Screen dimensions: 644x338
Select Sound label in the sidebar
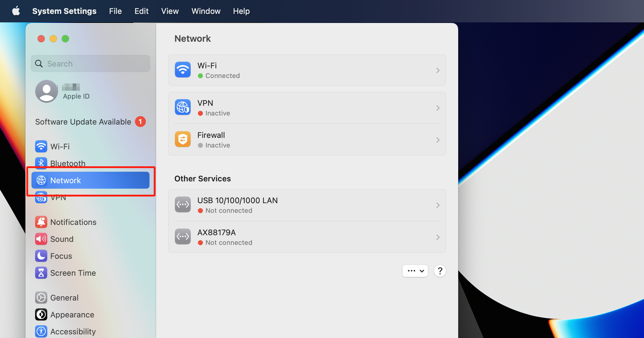click(62, 239)
